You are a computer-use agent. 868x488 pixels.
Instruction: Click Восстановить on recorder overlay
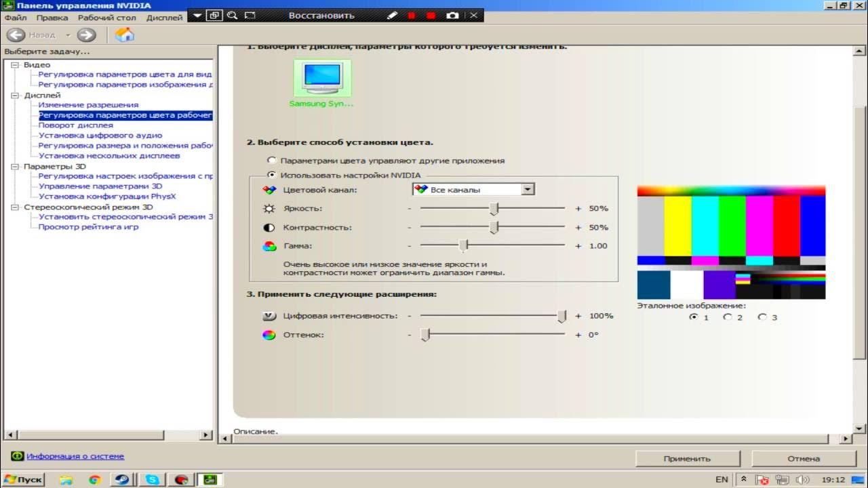[x=321, y=15]
